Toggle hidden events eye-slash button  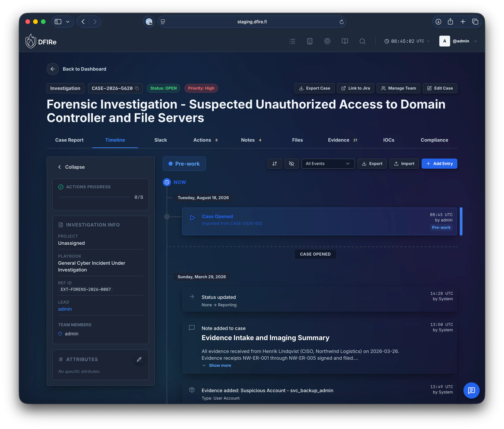(291, 164)
